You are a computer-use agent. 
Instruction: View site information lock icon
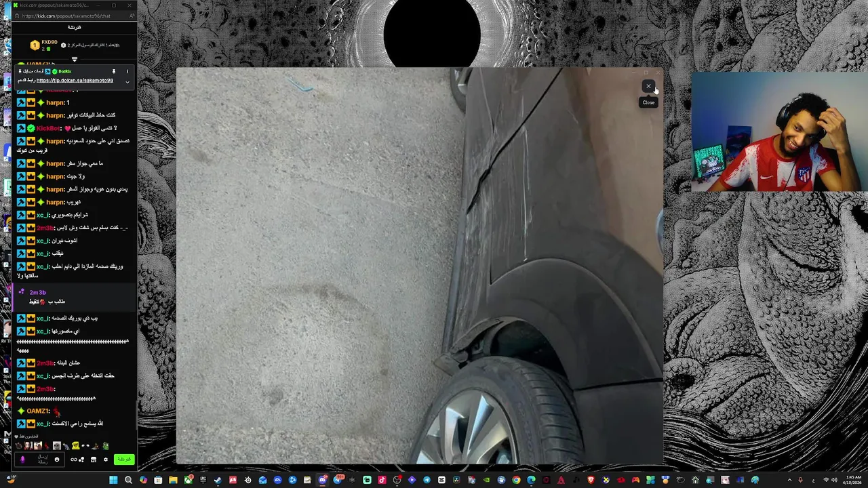point(16,16)
